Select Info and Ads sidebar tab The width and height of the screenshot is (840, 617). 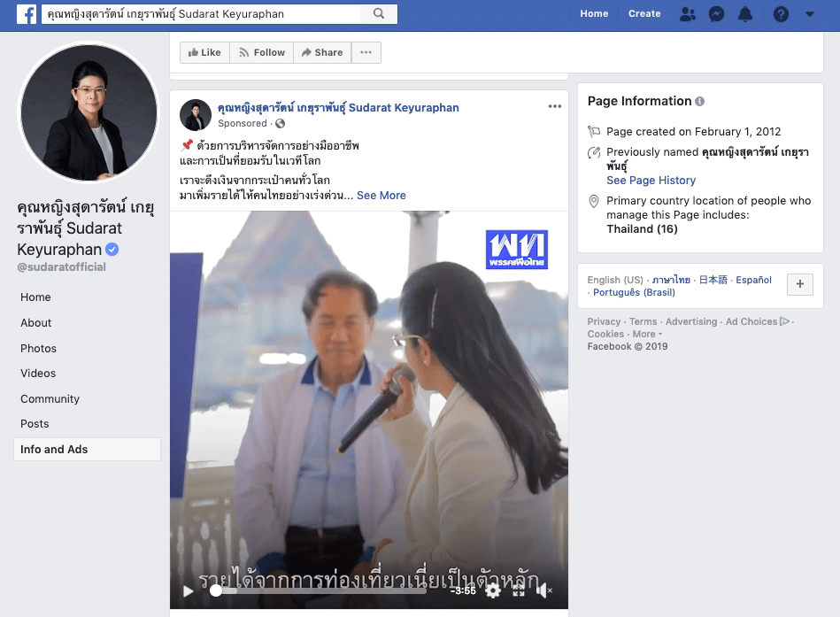point(54,450)
